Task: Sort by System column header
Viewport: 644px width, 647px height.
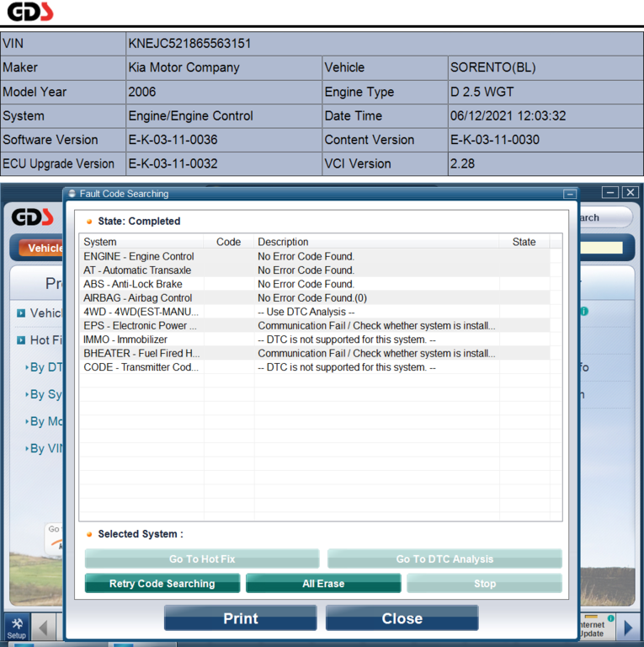Action: click(141, 242)
